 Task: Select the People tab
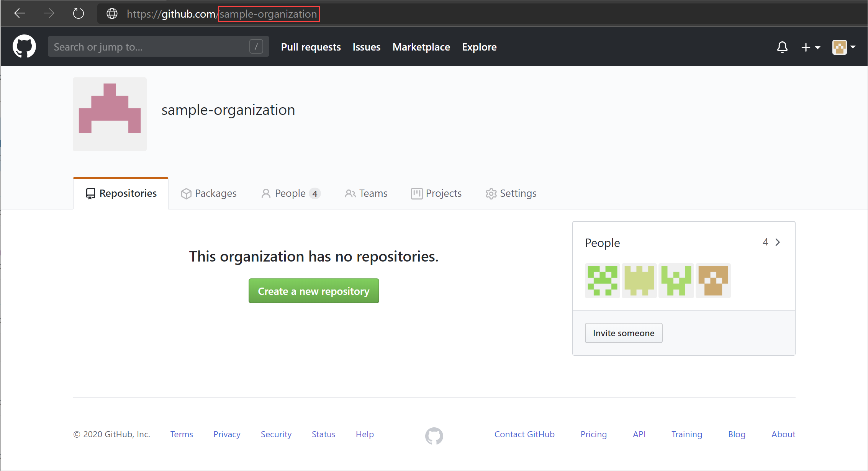(291, 193)
